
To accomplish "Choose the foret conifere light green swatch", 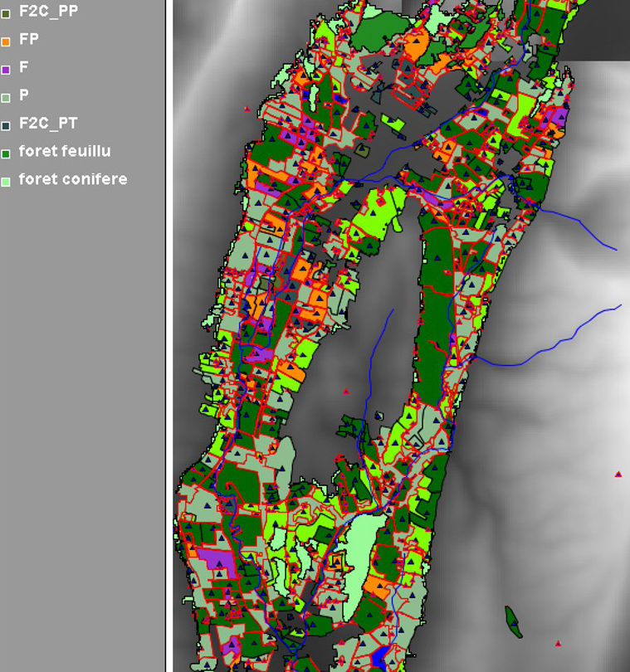I will tap(6, 181).
